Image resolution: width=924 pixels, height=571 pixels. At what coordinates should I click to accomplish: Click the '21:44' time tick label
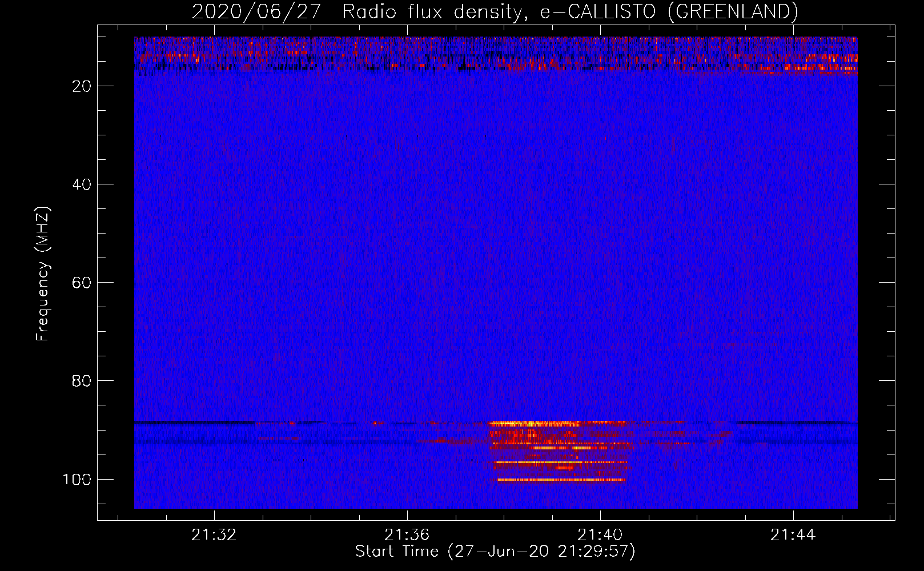[x=793, y=535]
